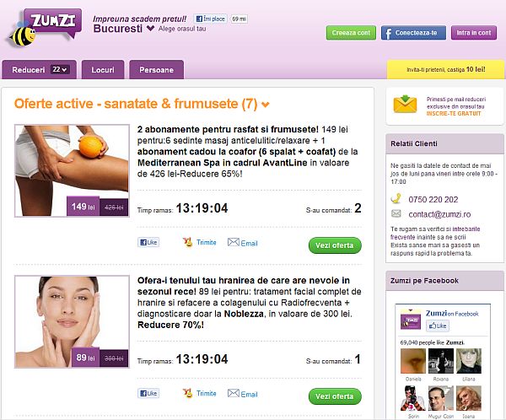Click the yellow envelope newsletter icon
The image size is (506, 420).
tap(405, 104)
